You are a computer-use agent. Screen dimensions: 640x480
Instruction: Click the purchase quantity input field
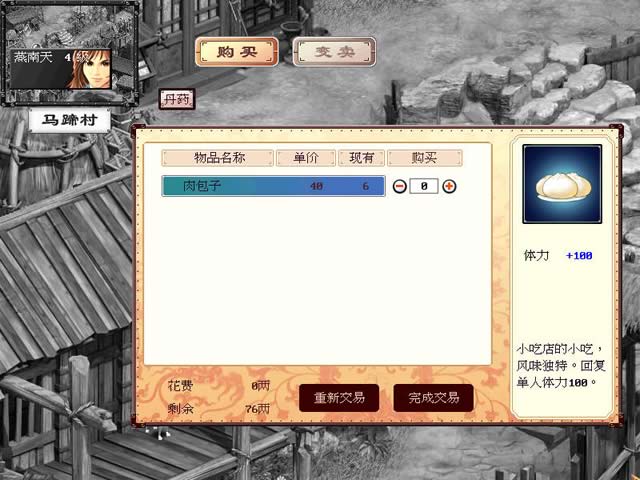[x=424, y=187]
